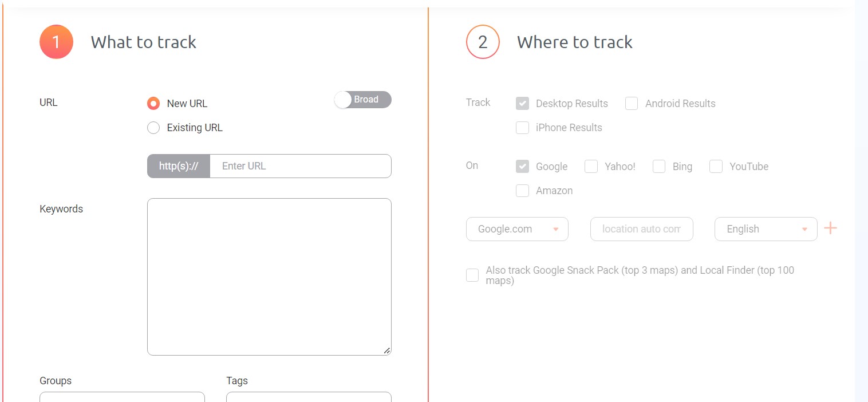Image resolution: width=868 pixels, height=402 pixels.
Task: Enable Google Snack Pack tracking checkbox
Action: tap(472, 275)
